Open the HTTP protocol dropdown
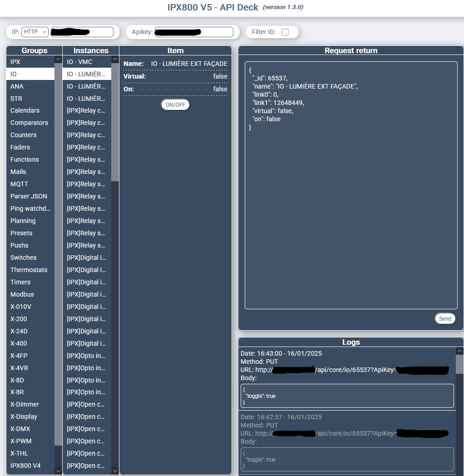 35,32
